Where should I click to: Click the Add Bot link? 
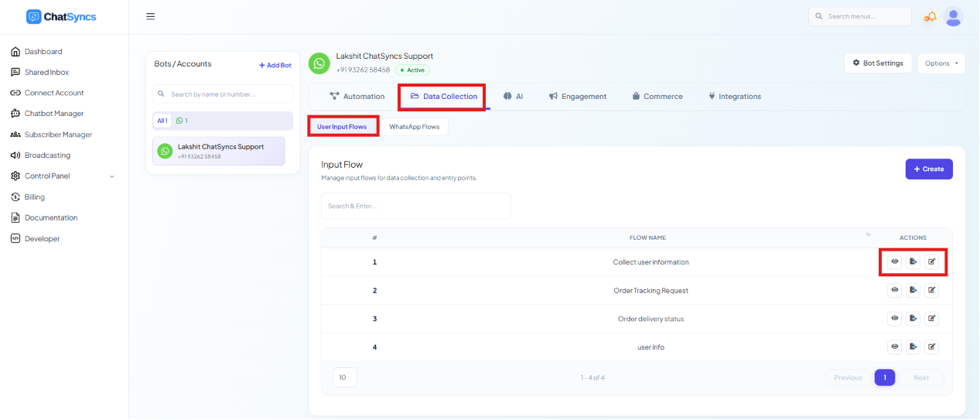[x=275, y=65]
